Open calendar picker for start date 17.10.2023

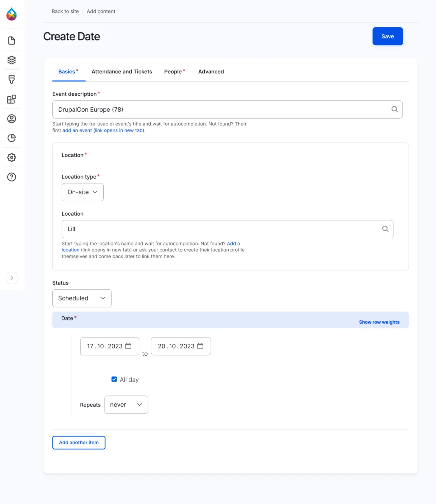tap(128, 346)
